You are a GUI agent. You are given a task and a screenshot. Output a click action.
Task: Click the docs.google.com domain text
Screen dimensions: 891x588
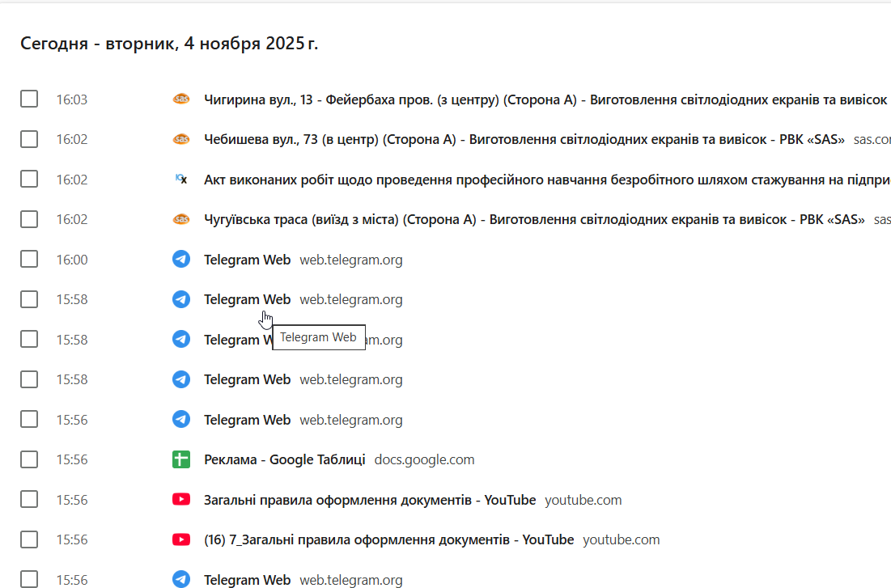(425, 459)
